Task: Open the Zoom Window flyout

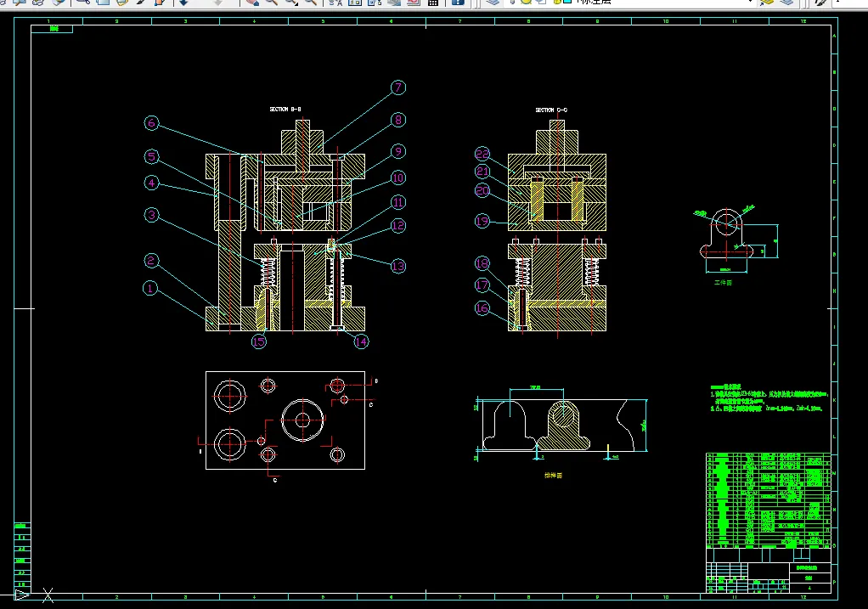Action: coord(291,3)
